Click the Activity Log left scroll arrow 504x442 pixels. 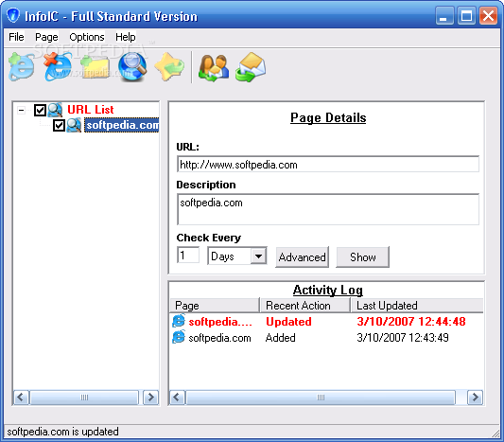177,398
